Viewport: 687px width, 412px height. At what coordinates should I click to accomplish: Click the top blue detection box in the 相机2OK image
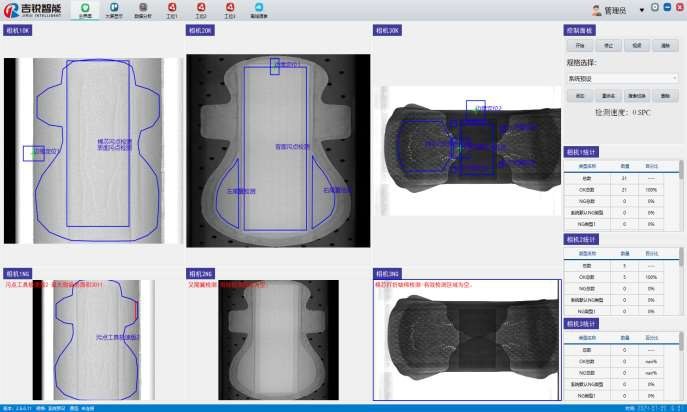tap(275, 66)
